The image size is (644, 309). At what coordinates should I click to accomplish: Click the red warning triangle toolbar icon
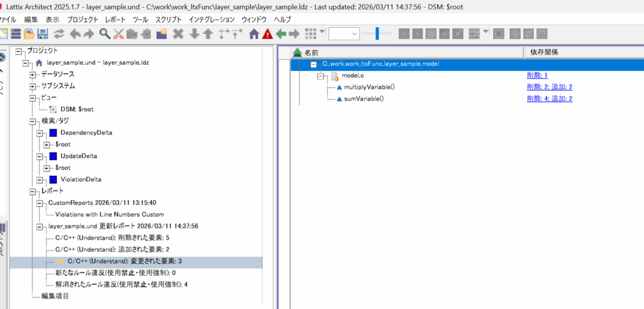[x=267, y=33]
